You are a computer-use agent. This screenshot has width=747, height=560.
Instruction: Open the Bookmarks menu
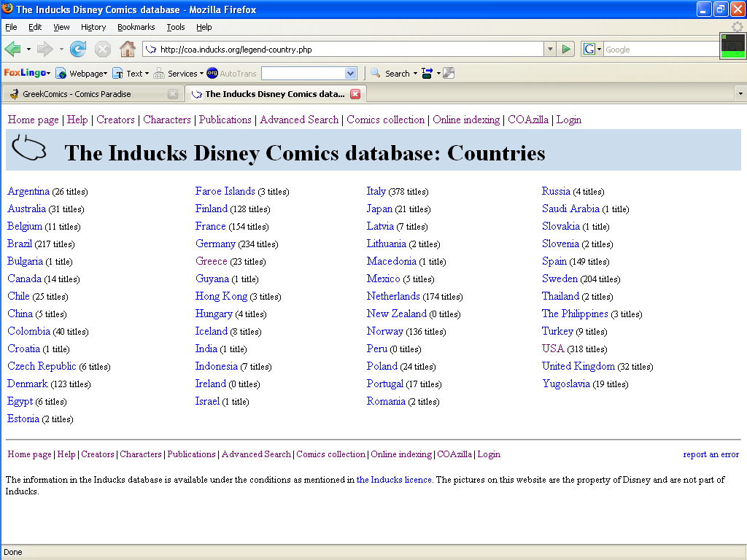tap(136, 27)
